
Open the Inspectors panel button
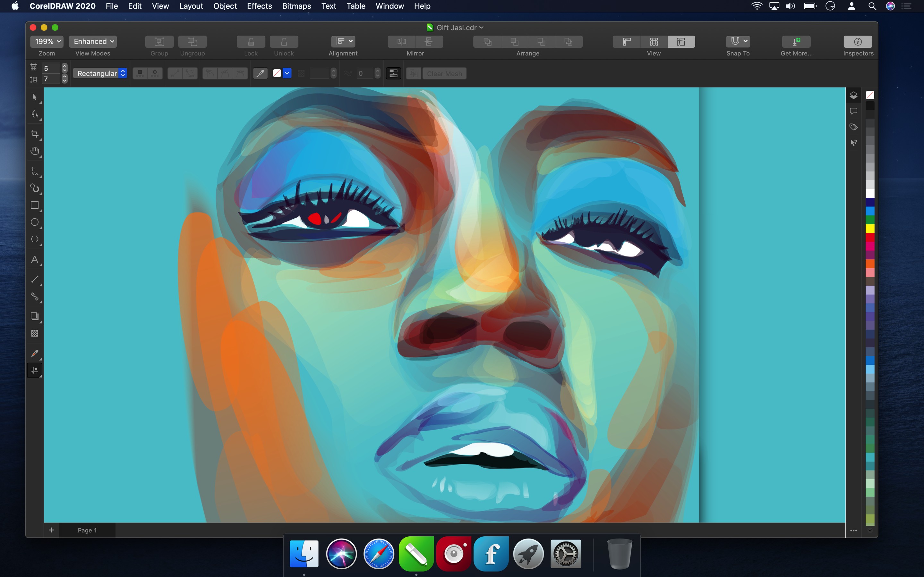pos(858,42)
